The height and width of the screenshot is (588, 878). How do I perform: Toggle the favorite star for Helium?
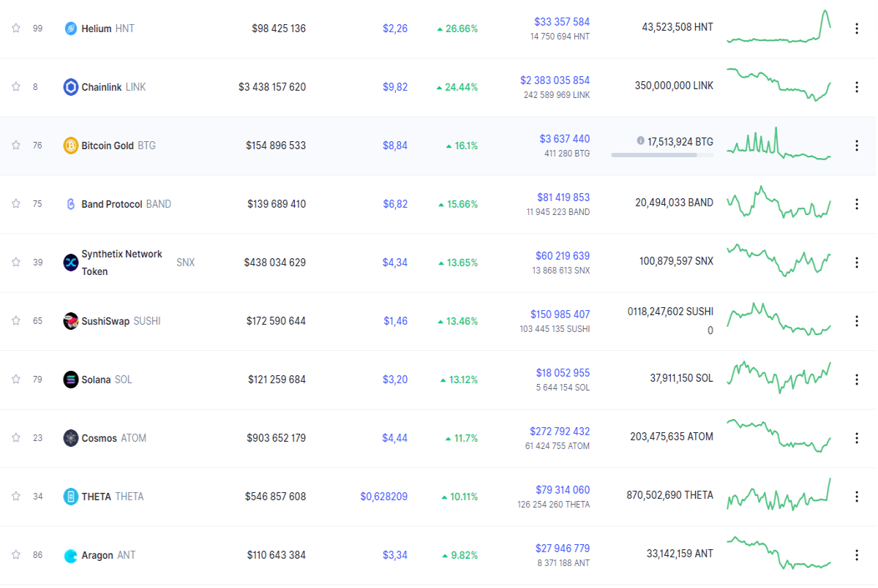15,28
